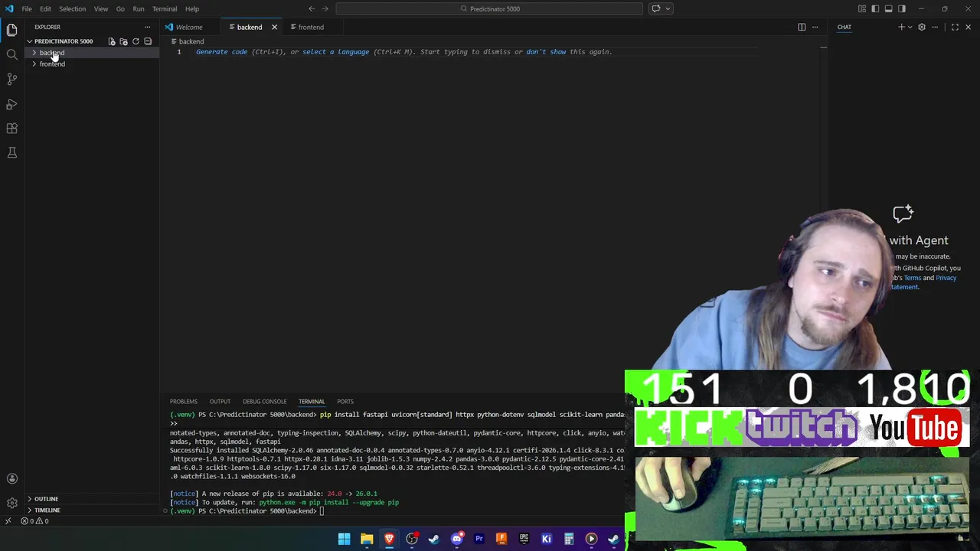Open Windows Start menu on taskbar
Image resolution: width=980 pixels, height=551 pixels.
344,539
